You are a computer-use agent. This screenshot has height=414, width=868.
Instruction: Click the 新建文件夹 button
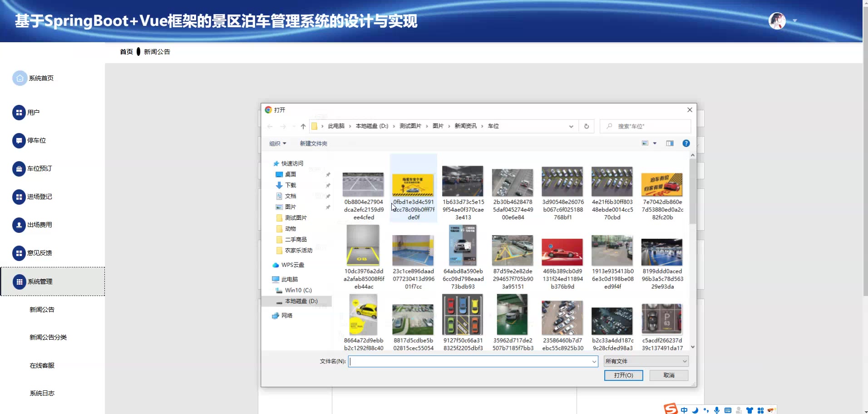point(313,143)
